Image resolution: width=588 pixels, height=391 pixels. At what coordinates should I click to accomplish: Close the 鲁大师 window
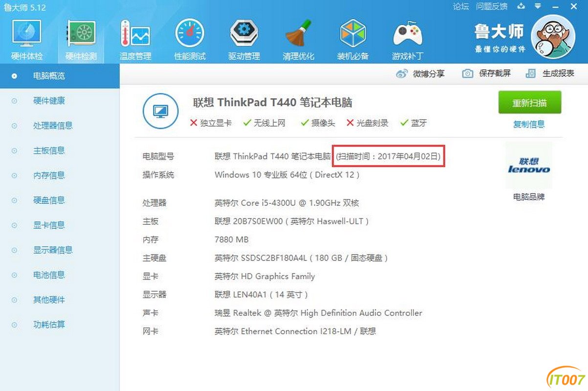pos(574,6)
